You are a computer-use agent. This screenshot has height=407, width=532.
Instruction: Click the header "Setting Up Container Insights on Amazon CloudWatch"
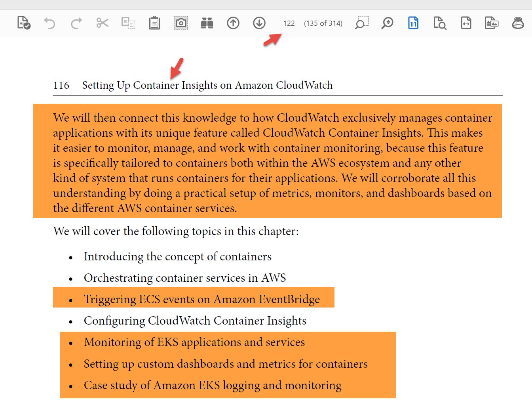pyautogui.click(x=207, y=85)
